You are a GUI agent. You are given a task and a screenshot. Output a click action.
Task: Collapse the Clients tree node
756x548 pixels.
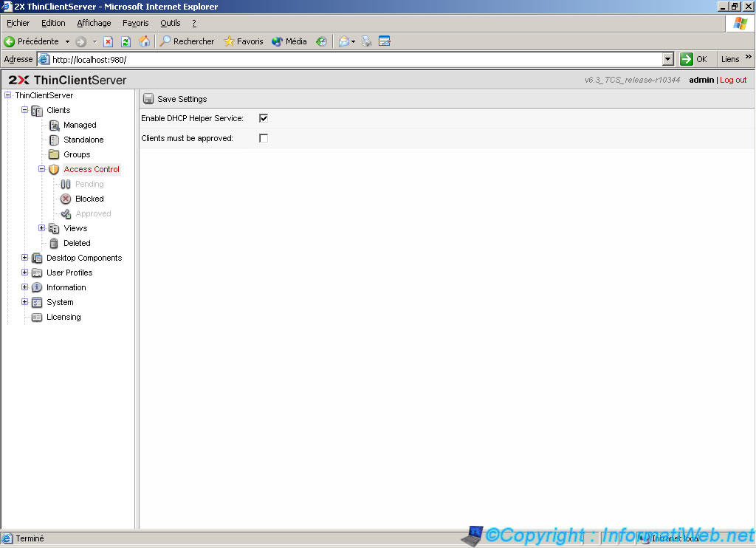[x=24, y=110]
